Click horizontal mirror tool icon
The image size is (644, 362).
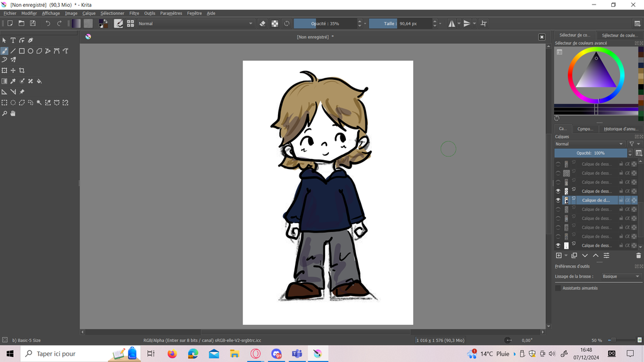452,23
